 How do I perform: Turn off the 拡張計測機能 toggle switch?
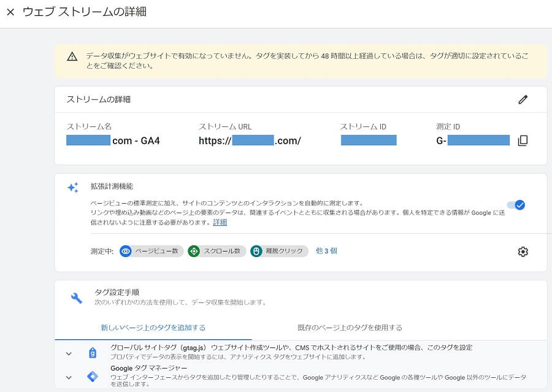coord(516,205)
